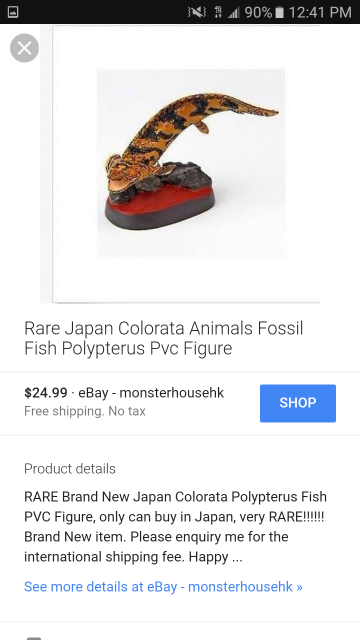The width and height of the screenshot is (360, 640).
Task: Open the Rare Japan Colorata product title
Action: coord(164,338)
